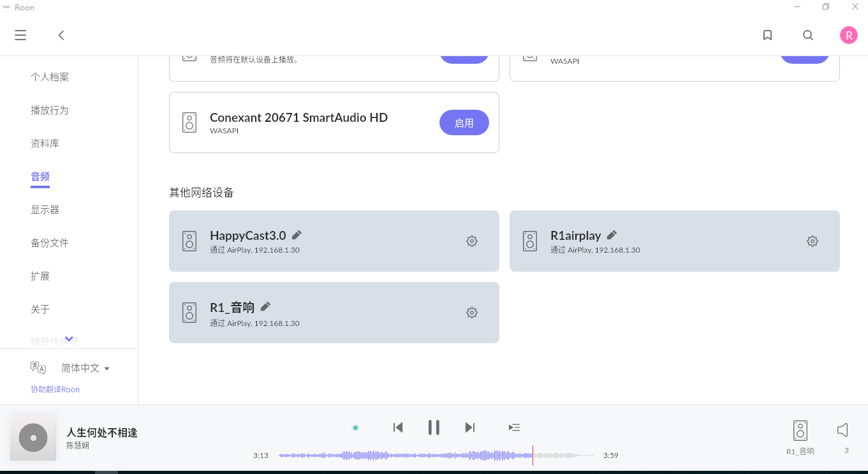Image resolution: width=868 pixels, height=474 pixels.
Task: Pause the current playback
Action: (x=434, y=427)
